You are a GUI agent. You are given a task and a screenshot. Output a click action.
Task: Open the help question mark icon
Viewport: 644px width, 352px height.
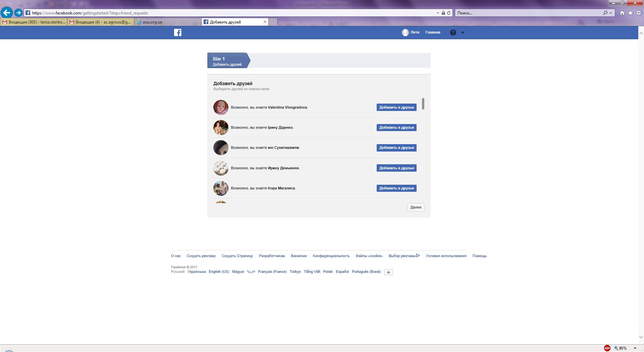[x=453, y=33]
